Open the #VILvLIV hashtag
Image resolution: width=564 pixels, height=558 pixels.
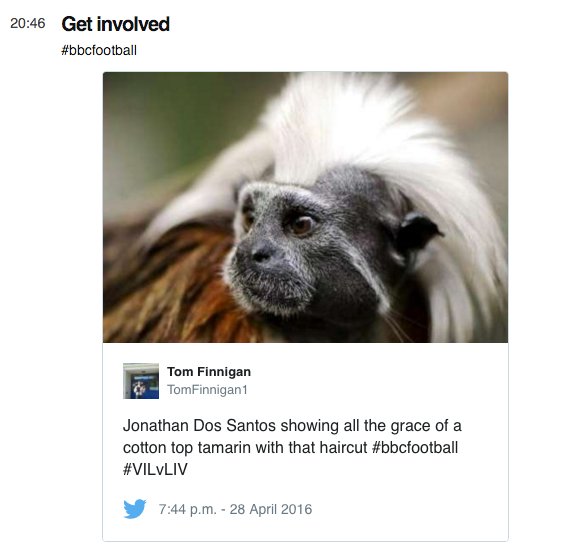pyautogui.click(x=155, y=469)
